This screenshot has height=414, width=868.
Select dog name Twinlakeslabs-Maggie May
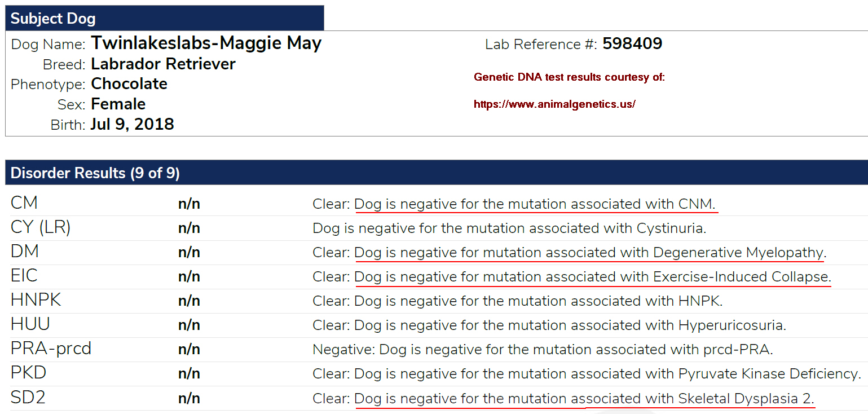click(206, 43)
